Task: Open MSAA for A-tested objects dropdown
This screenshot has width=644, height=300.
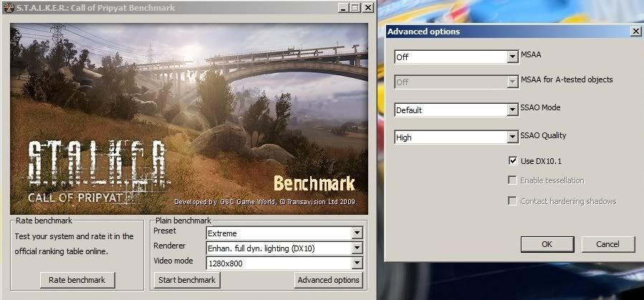Action: tap(456, 82)
